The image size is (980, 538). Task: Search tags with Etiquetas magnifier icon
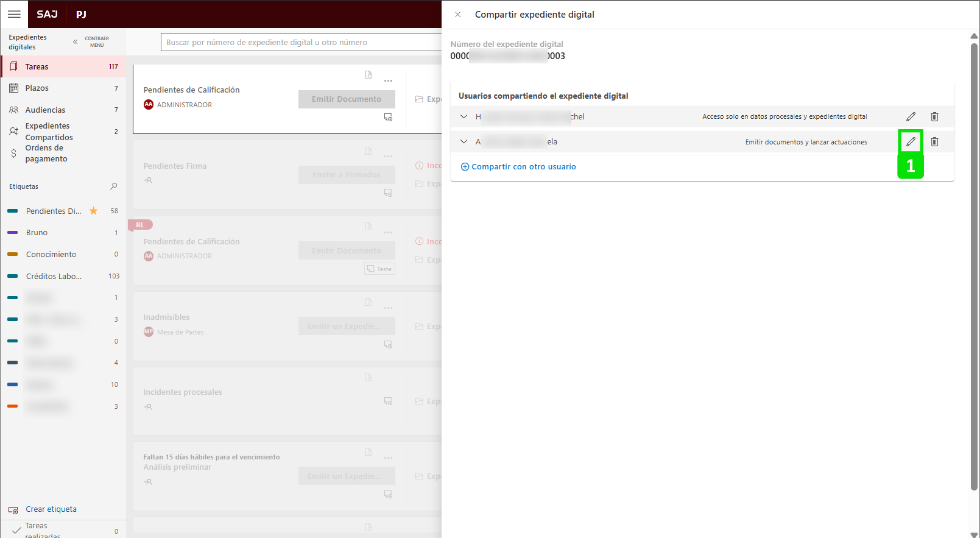pyautogui.click(x=113, y=186)
